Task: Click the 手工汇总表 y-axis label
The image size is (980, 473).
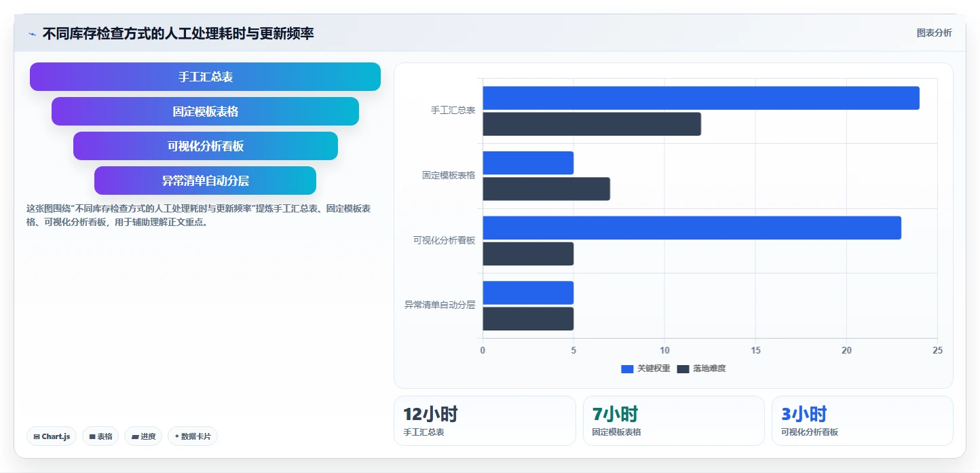Action: pyautogui.click(x=453, y=110)
